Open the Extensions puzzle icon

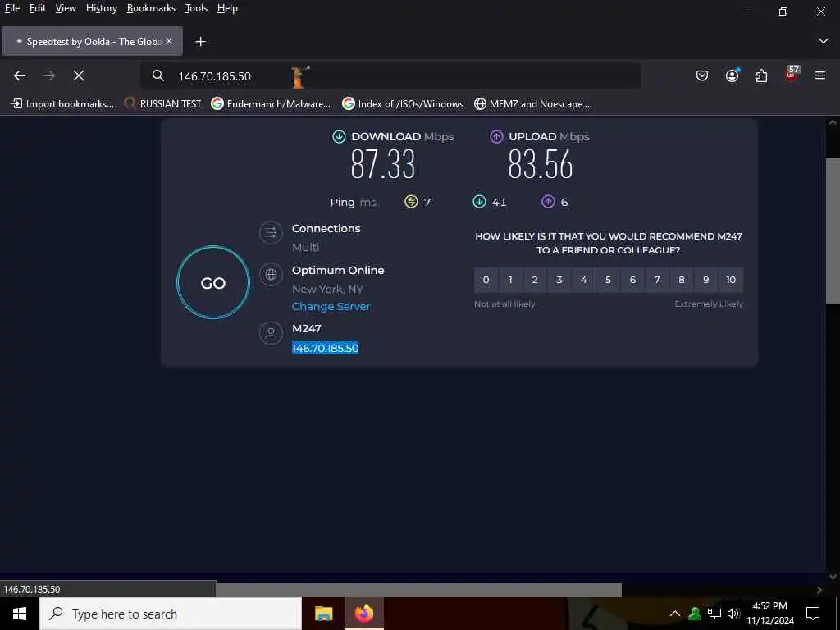pyautogui.click(x=761, y=75)
